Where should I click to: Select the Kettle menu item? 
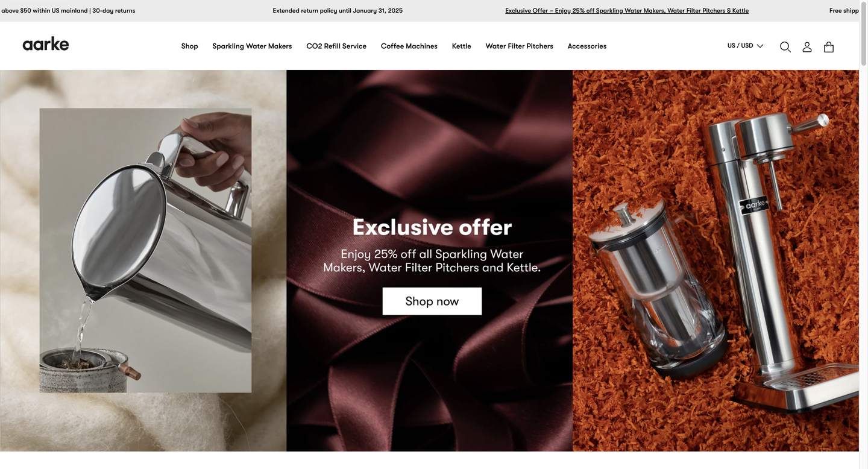tap(462, 46)
